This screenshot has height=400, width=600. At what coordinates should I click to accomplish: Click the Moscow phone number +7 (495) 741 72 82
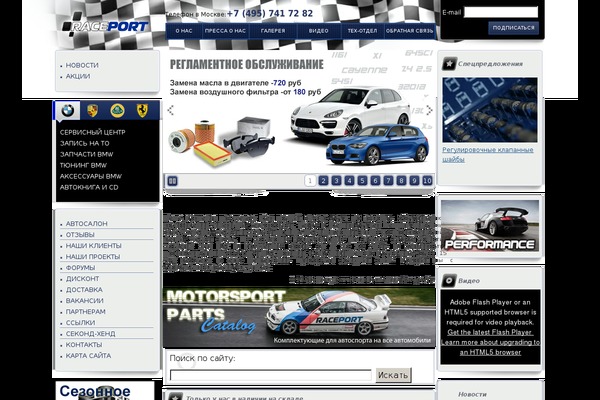pyautogui.click(x=270, y=13)
